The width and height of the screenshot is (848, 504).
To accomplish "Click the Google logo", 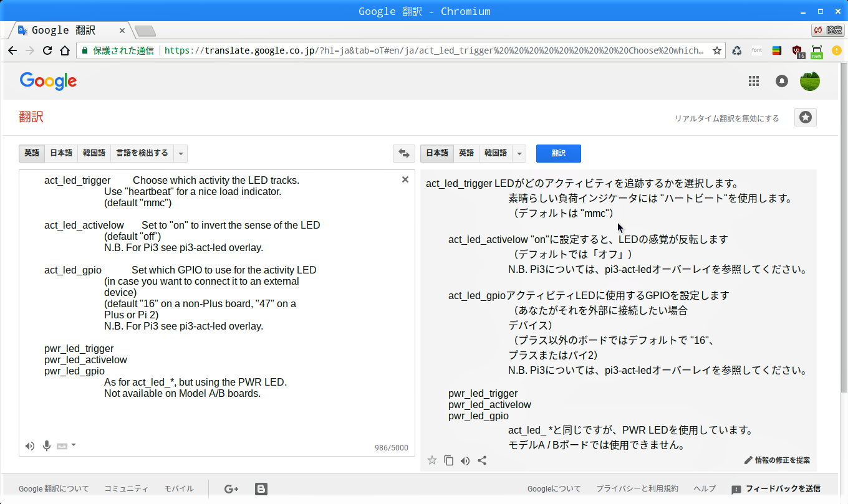I will 48,81.
